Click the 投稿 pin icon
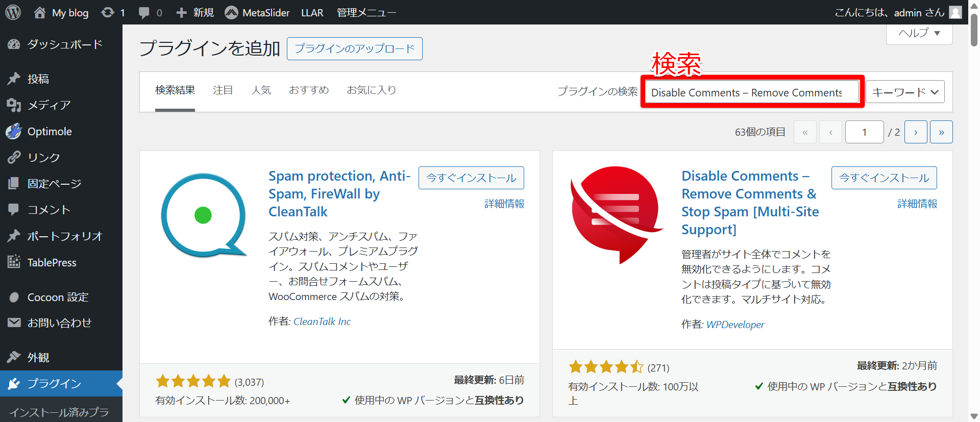 click(x=14, y=79)
